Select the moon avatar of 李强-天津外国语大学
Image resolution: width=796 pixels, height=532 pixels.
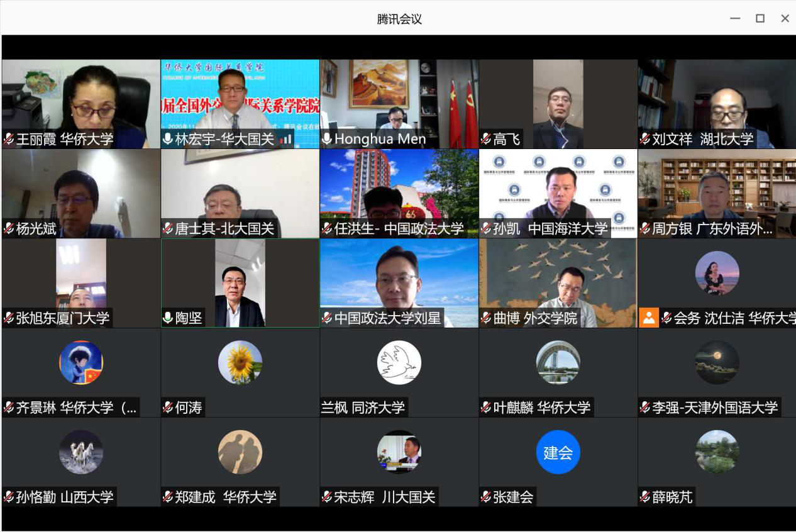coord(717,363)
